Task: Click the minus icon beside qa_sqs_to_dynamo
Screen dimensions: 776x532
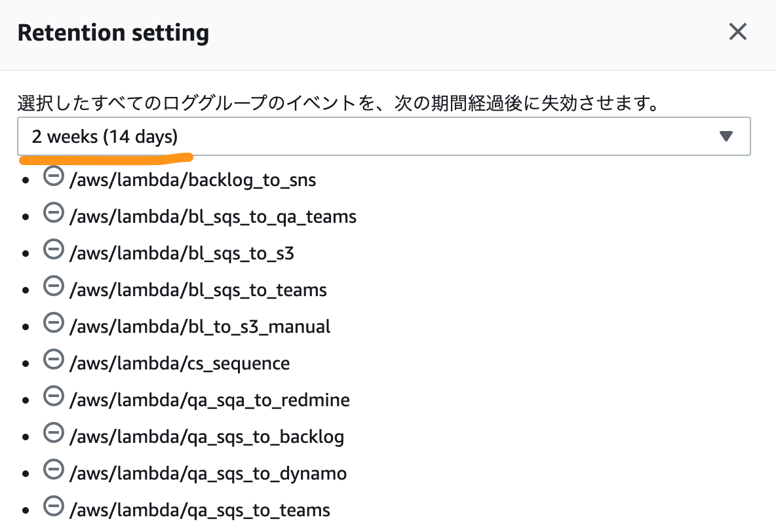Action: 54,470
